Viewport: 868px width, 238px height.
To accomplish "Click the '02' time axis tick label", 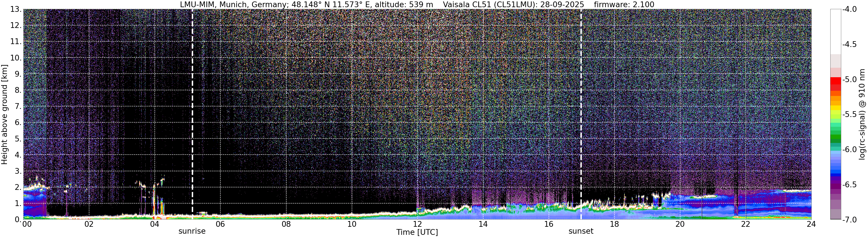I will tap(89, 224).
